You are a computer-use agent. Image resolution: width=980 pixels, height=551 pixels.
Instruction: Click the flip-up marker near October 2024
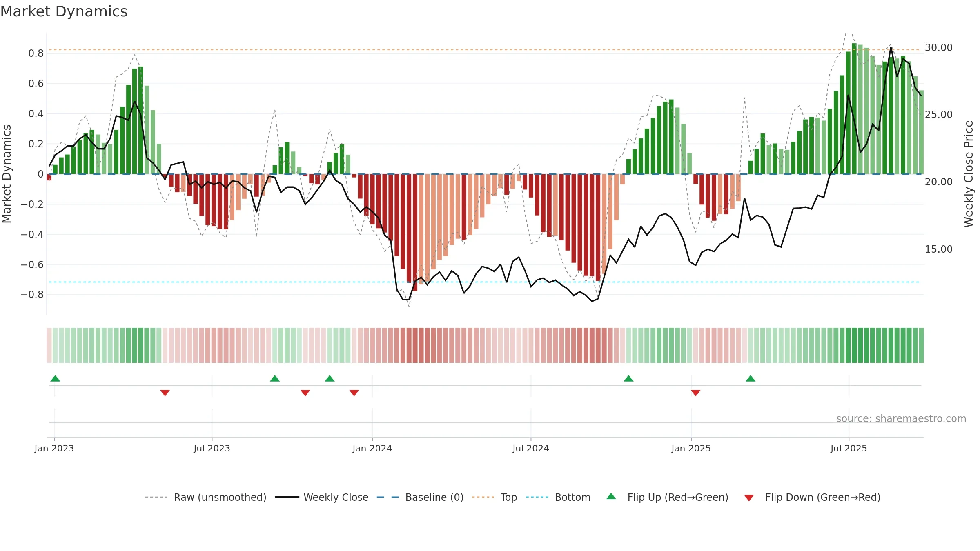click(629, 378)
